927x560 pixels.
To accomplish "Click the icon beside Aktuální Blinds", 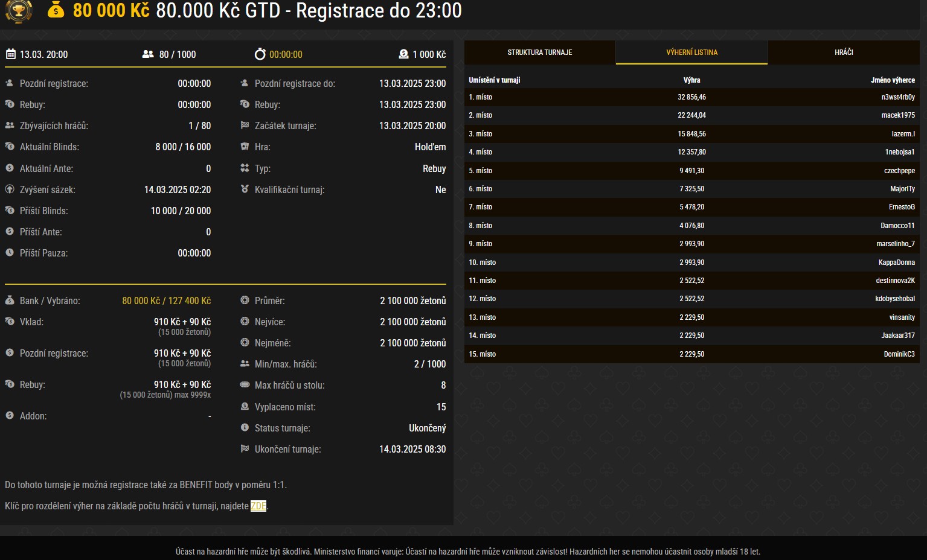I will coord(10,147).
